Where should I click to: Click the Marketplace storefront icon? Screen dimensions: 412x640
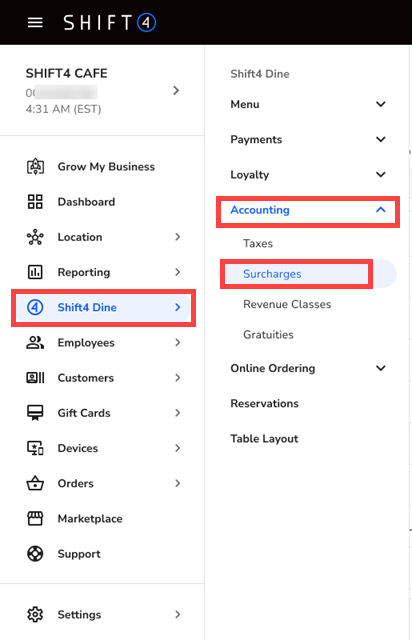35,518
